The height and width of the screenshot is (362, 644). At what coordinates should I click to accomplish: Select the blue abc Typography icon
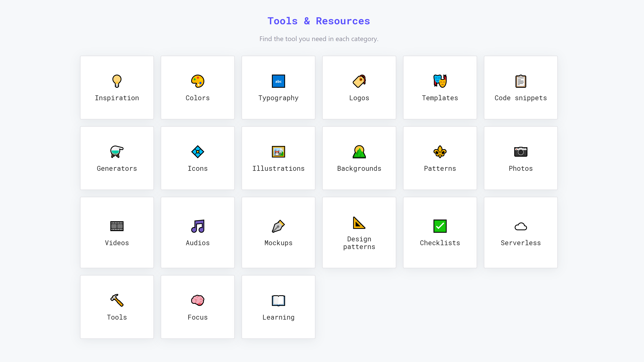[278, 81]
